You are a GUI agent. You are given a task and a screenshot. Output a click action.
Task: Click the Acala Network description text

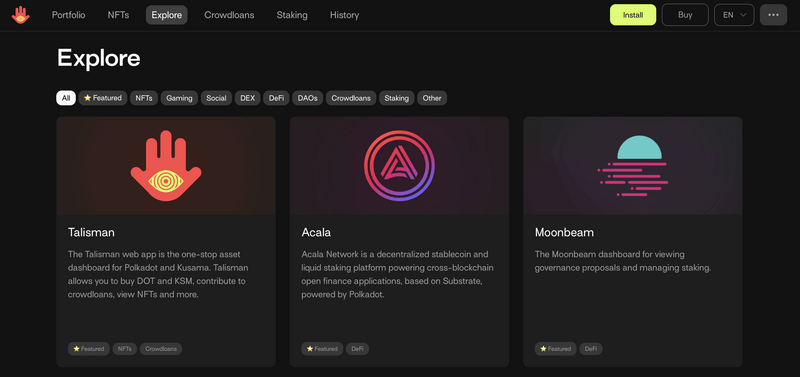pos(397,274)
